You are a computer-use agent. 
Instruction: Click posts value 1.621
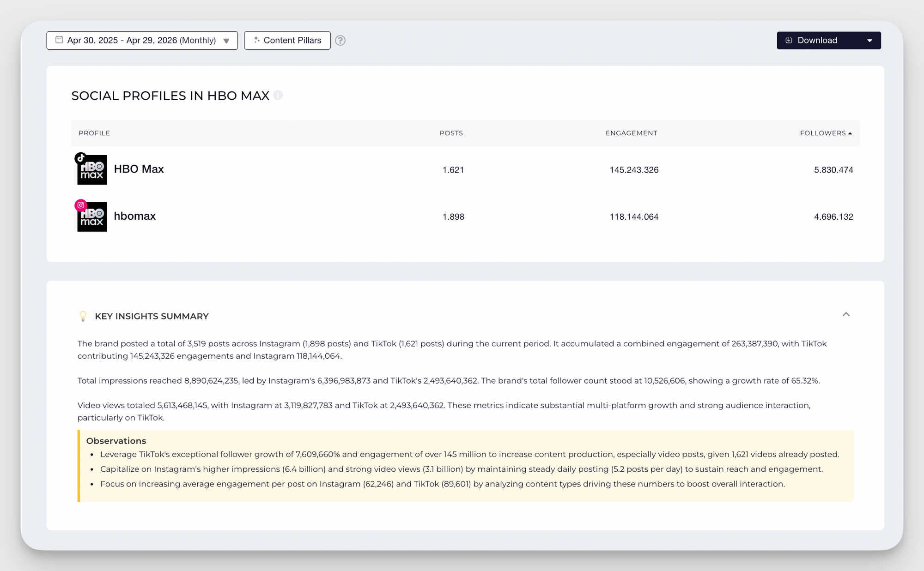coord(453,170)
